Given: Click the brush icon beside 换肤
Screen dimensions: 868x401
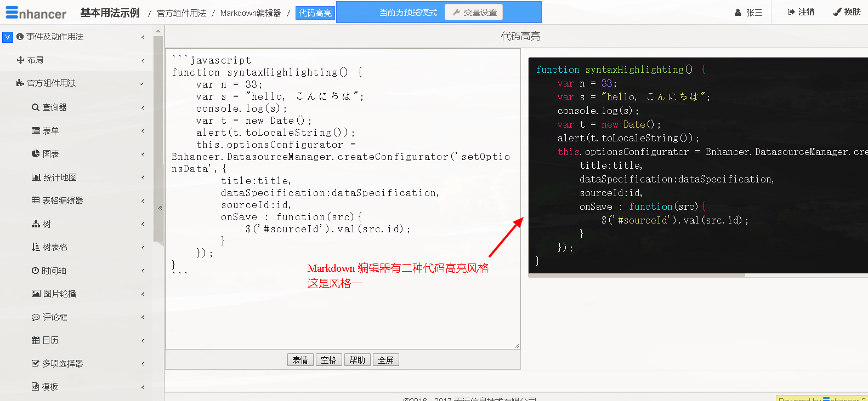Looking at the screenshot, I should 837,12.
